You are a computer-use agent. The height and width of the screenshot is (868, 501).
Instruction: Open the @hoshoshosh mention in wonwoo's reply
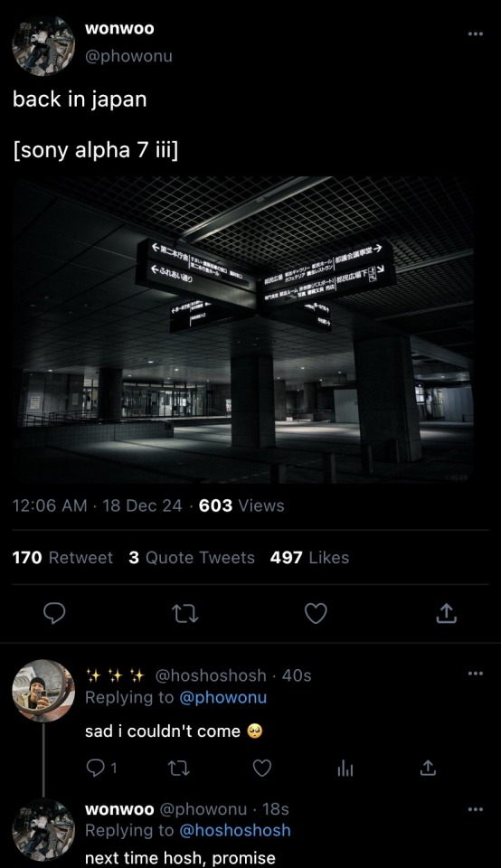tap(235, 830)
